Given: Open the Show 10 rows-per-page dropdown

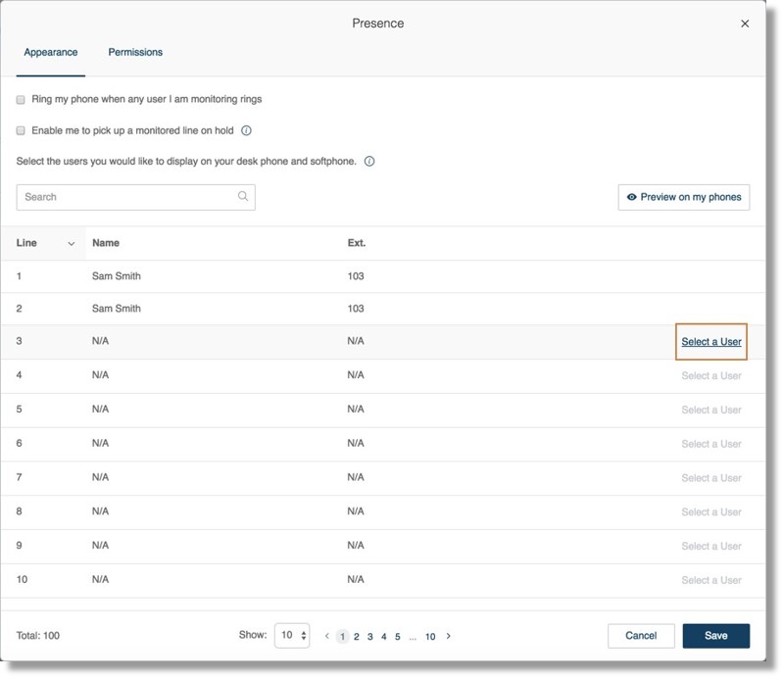Looking at the screenshot, I should click(292, 636).
